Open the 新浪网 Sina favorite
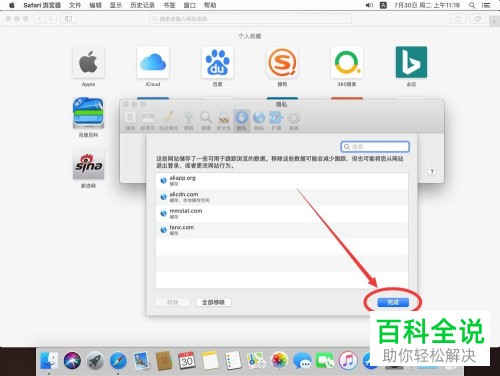 tap(88, 168)
